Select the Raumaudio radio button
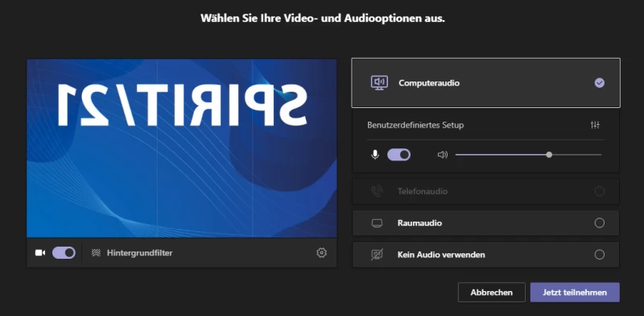This screenshot has width=644, height=316. [599, 223]
